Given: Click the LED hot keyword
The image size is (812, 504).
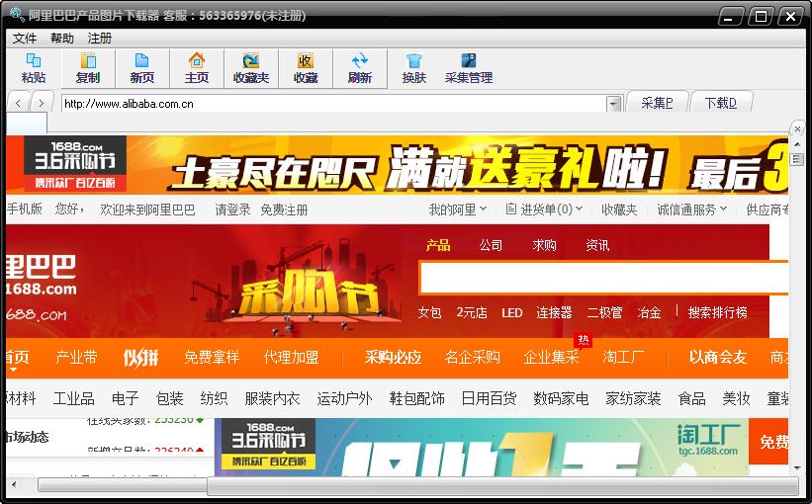Looking at the screenshot, I should point(511,313).
